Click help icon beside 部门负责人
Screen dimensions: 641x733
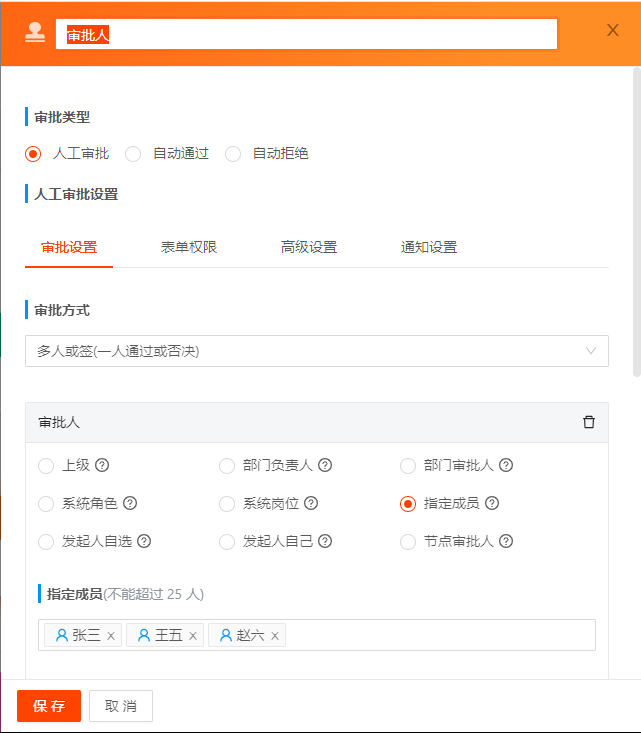[x=325, y=465]
